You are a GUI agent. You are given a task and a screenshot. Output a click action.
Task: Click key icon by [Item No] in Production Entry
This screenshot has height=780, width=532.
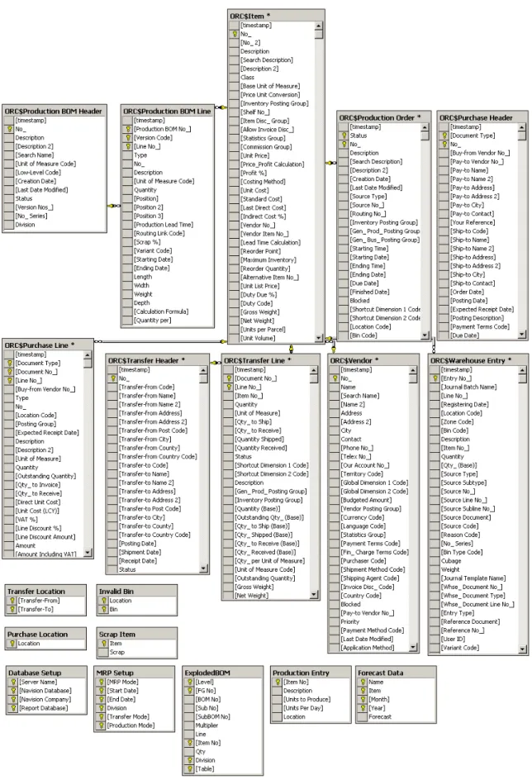point(278,682)
